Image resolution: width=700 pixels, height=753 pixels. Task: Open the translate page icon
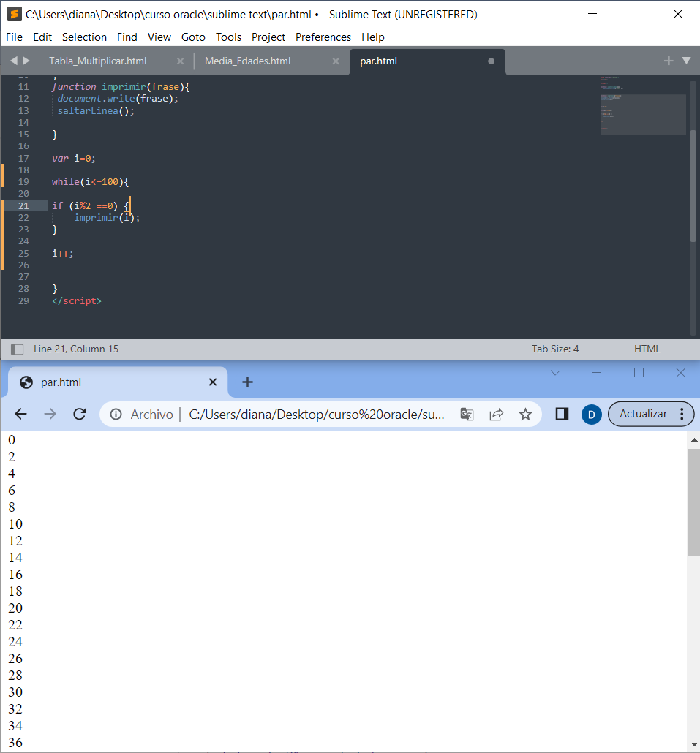tap(467, 415)
